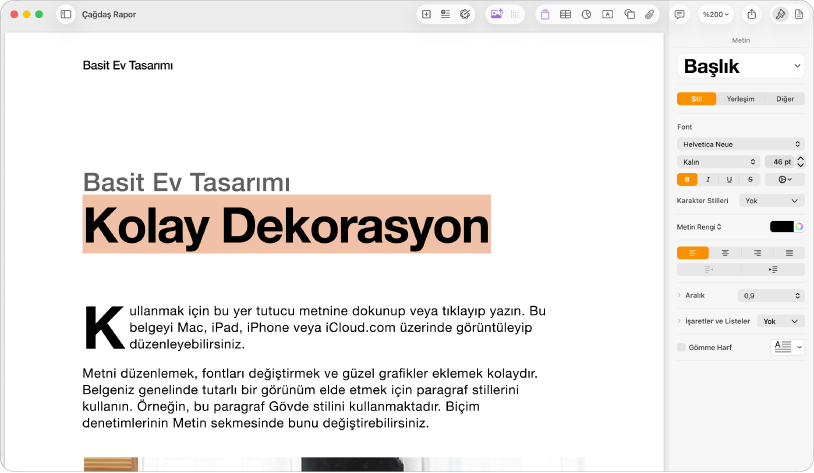
Task: Open the Başlık paragraph style menu
Action: tap(741, 66)
